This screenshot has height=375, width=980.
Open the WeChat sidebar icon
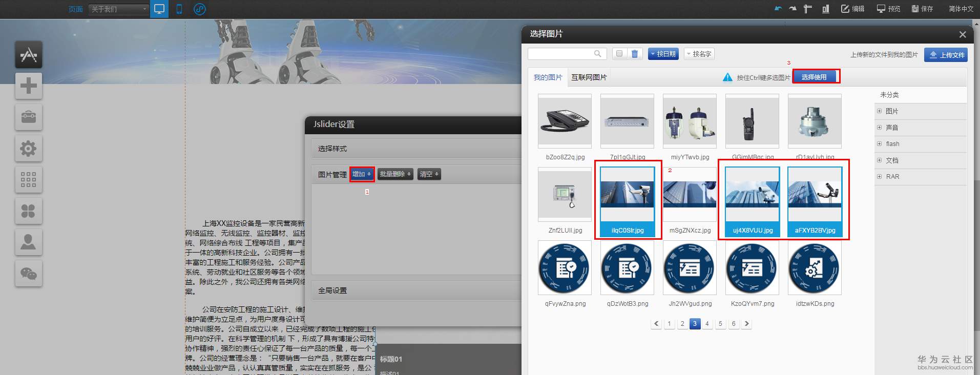tap(29, 273)
